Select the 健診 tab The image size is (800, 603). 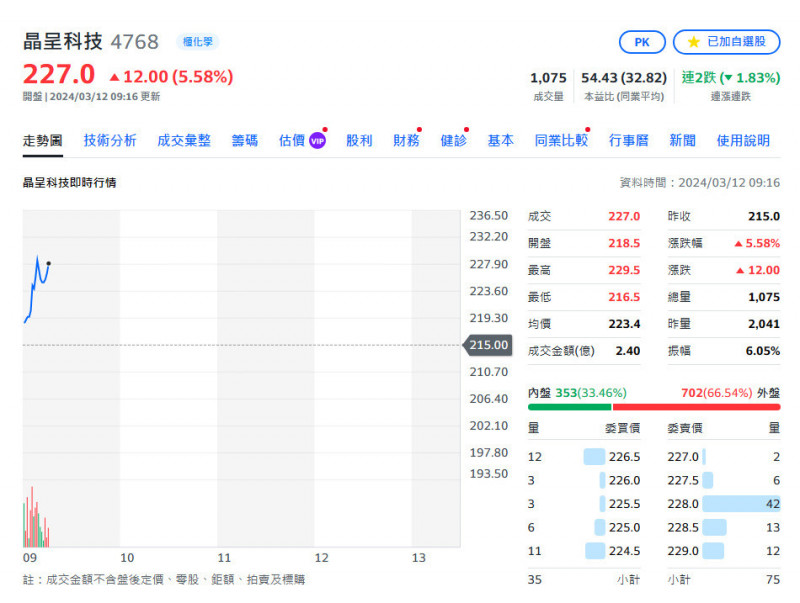point(454,140)
